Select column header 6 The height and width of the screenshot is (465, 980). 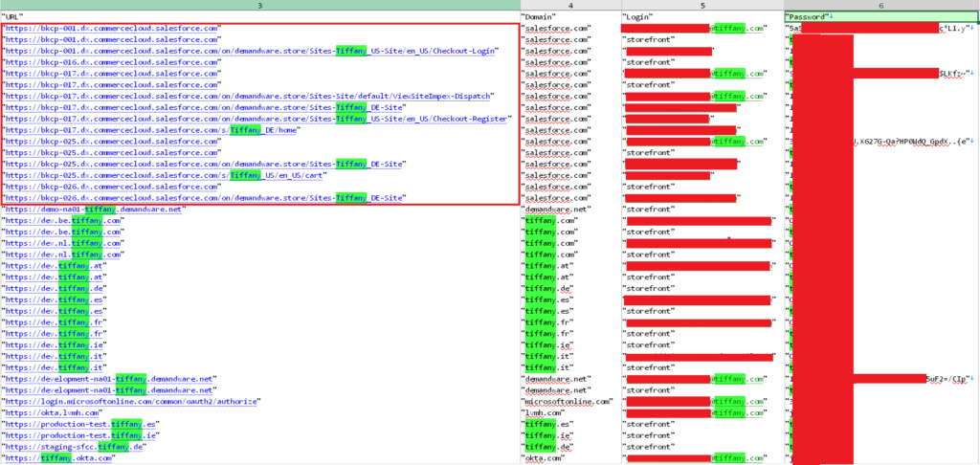[881, 5]
